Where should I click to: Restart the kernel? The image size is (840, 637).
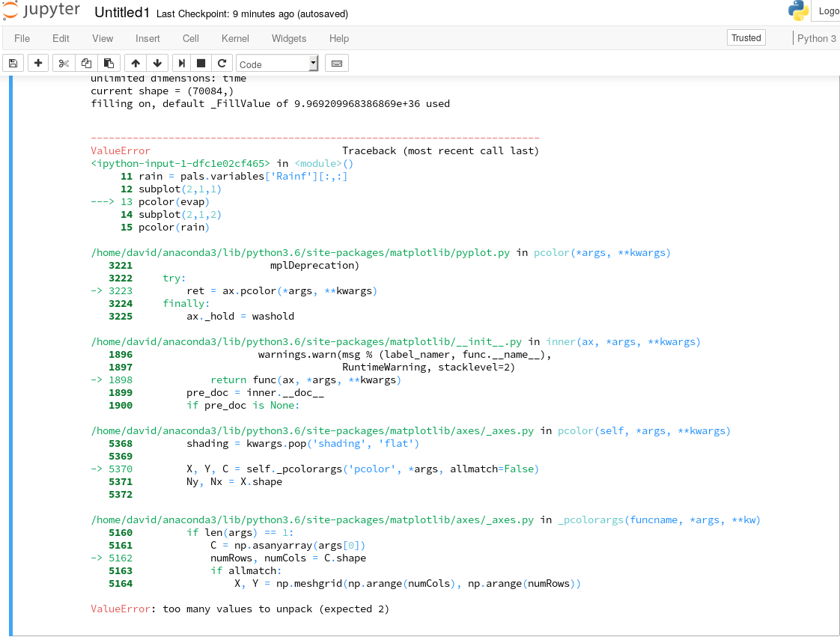[222, 63]
